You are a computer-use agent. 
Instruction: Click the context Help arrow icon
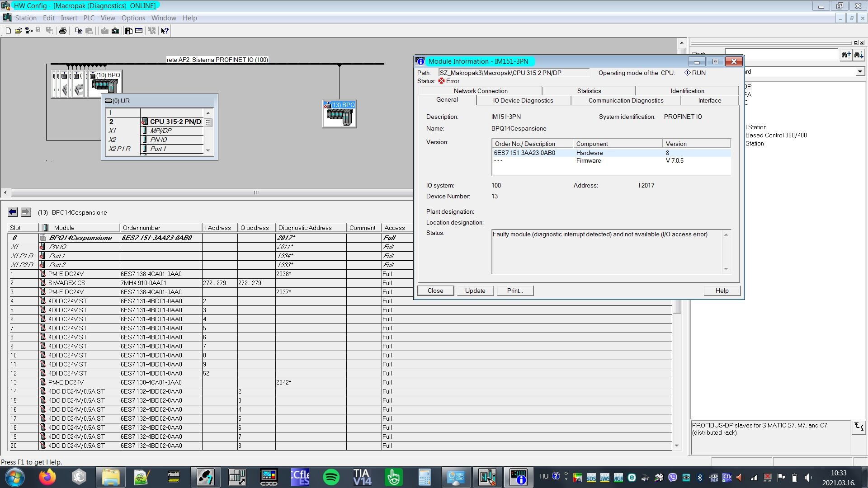[165, 31]
